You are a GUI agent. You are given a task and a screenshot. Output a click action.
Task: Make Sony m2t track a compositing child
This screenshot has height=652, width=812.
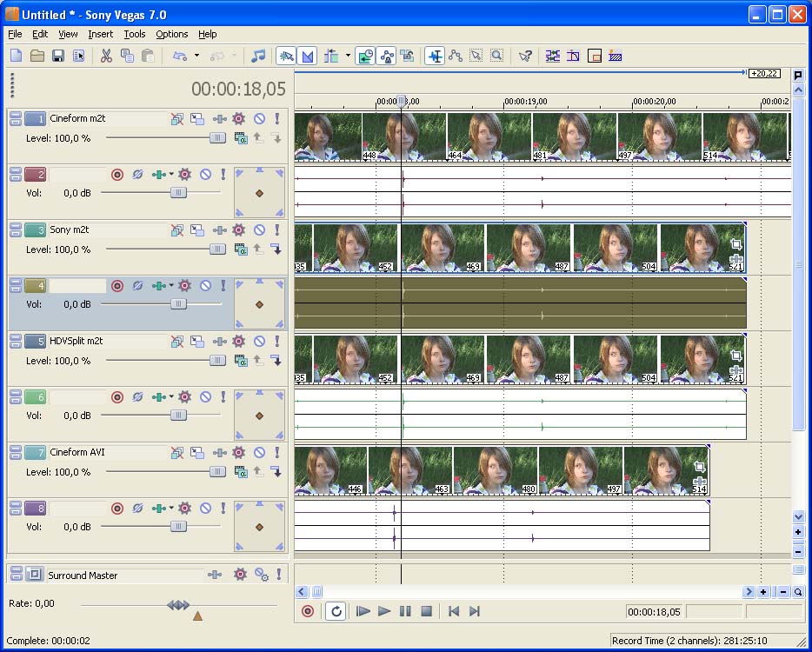click(276, 250)
